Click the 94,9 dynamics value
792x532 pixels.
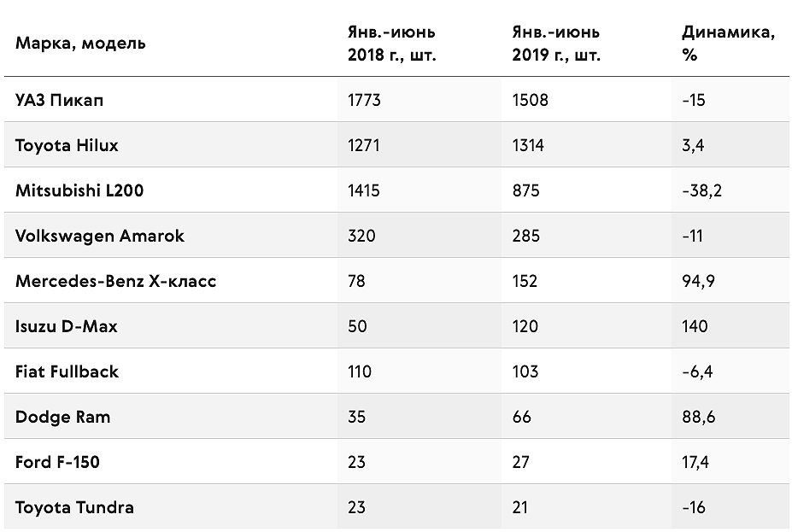click(x=699, y=281)
